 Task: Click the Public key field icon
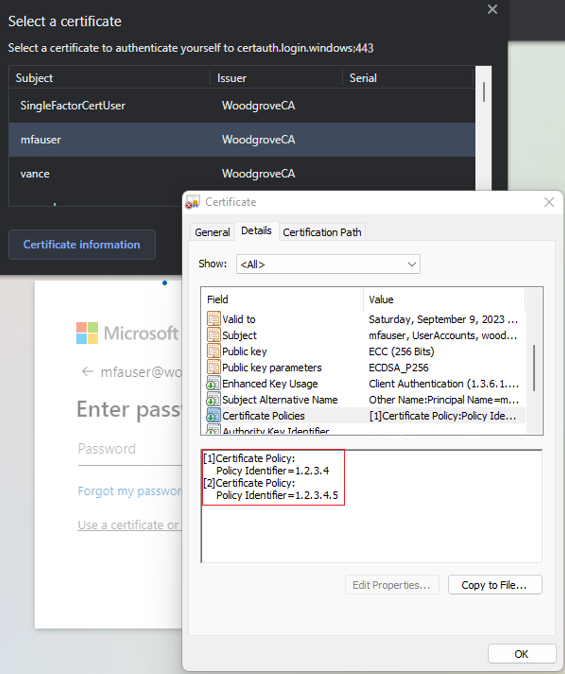pos(213,351)
